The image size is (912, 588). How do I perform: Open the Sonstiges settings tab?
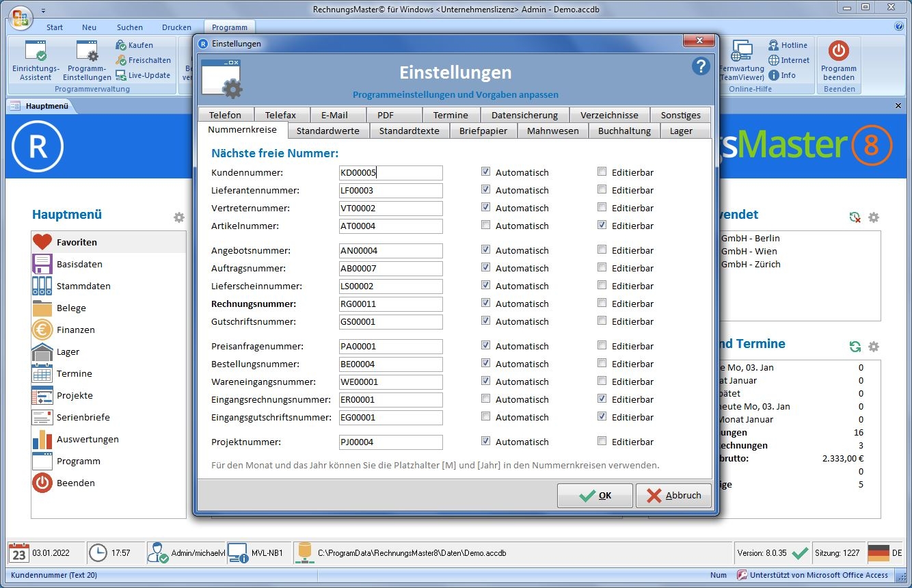click(x=680, y=115)
